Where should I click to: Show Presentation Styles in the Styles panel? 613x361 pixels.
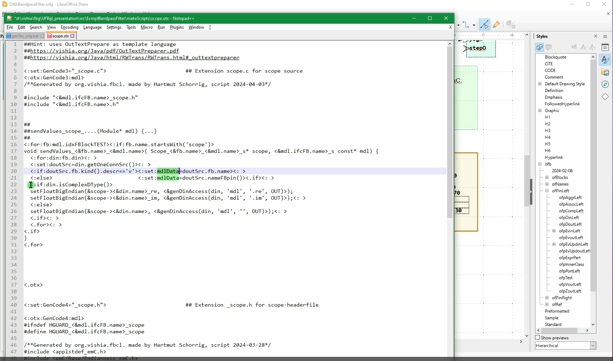(x=548, y=47)
